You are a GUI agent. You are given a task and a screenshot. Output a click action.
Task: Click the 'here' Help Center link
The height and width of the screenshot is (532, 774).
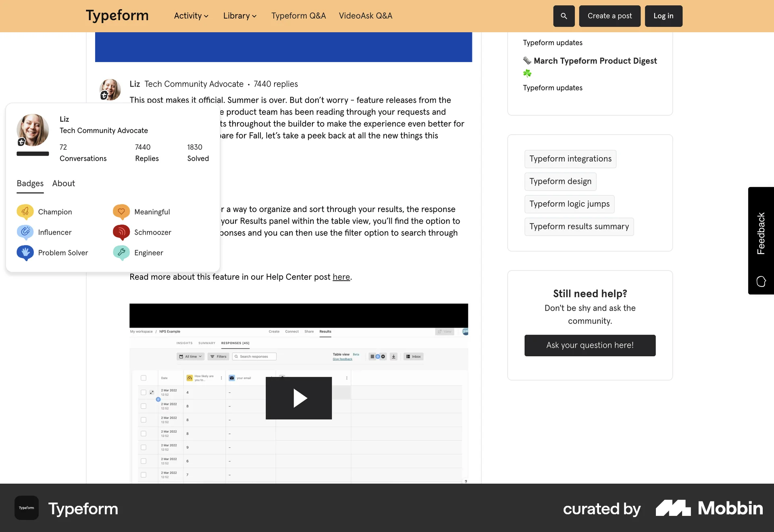(341, 277)
